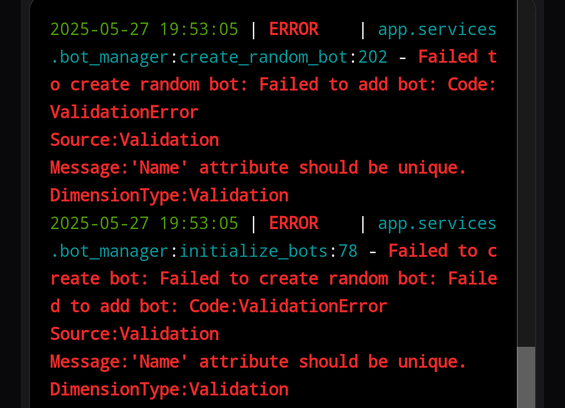Click the first DimensionType:Validation line

pos(169,195)
